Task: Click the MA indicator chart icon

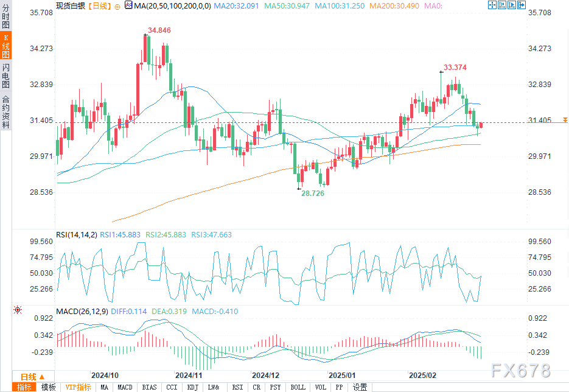Action: click(128, 5)
